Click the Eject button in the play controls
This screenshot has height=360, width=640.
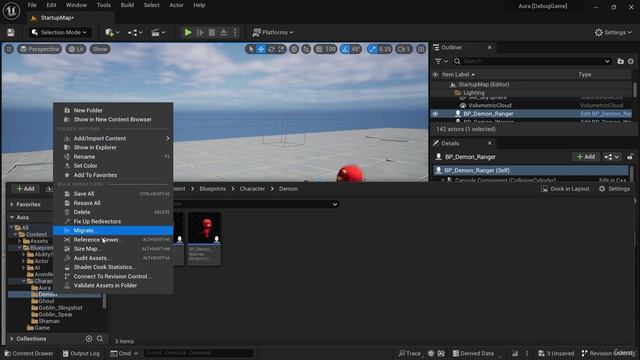click(x=224, y=32)
